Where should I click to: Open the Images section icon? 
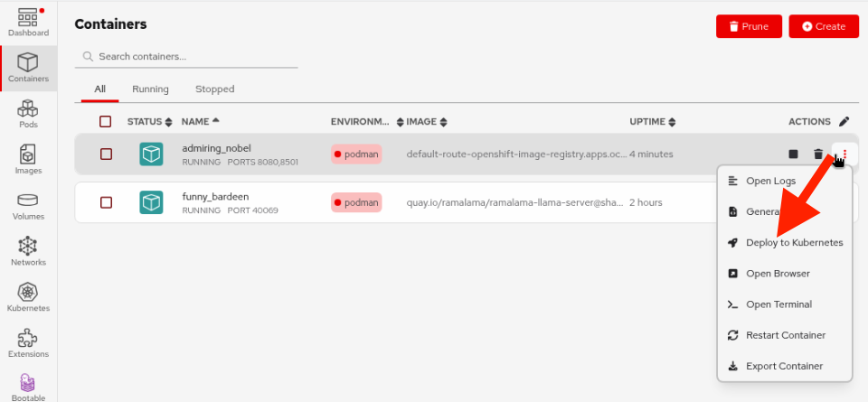[27, 159]
